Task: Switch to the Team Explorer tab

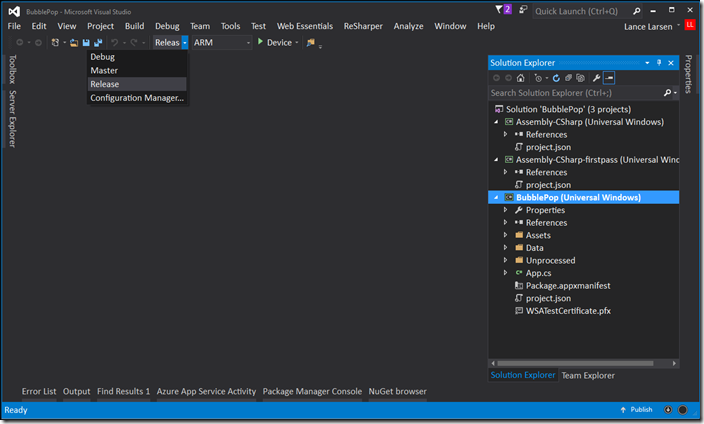Action: [x=588, y=375]
